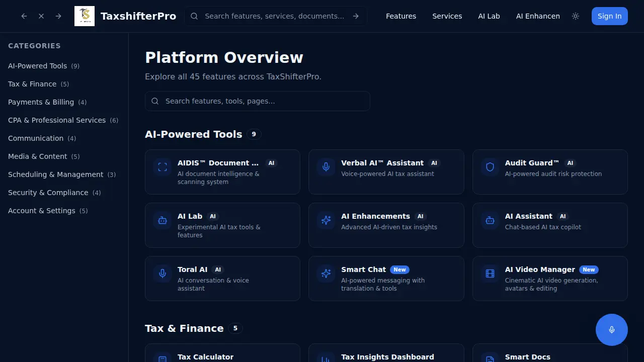Click the TaxshifterPro logo image

pyautogui.click(x=85, y=16)
